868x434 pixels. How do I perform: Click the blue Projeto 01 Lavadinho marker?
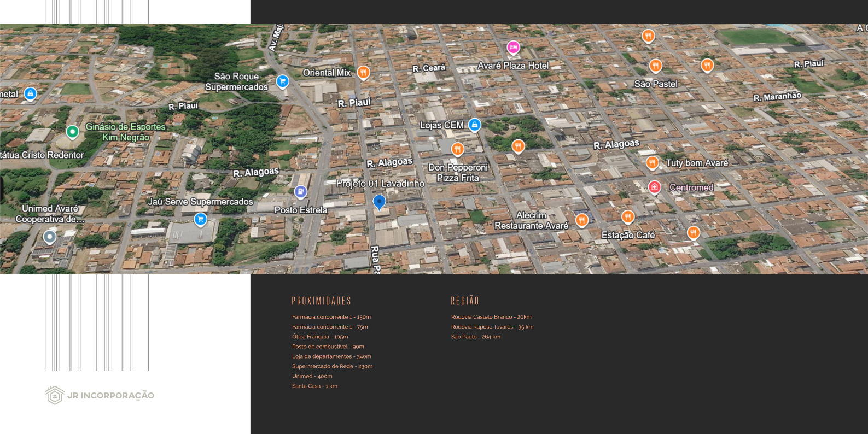[379, 203]
